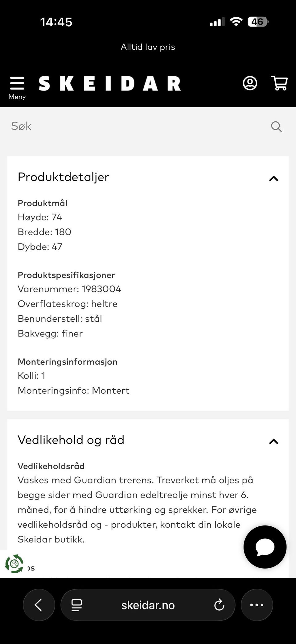The width and height of the screenshot is (296, 644).
Task: Tap the battery indicator in status bar
Action: [x=258, y=22]
